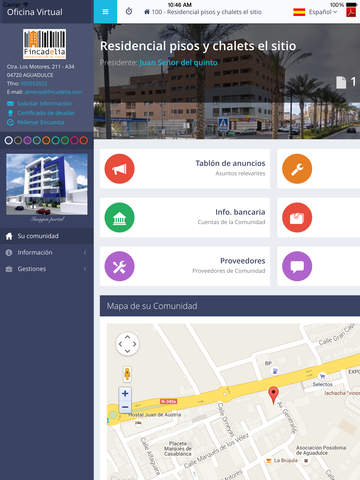This screenshot has height=480, width=360.
Task: Click president link Juan Señor del quinto
Action: point(178,62)
